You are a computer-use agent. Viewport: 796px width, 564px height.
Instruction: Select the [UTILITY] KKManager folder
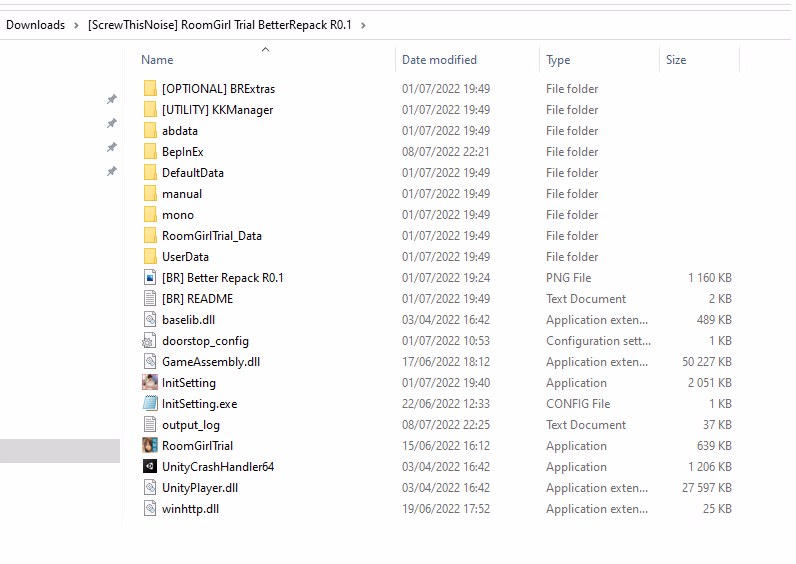point(217,110)
